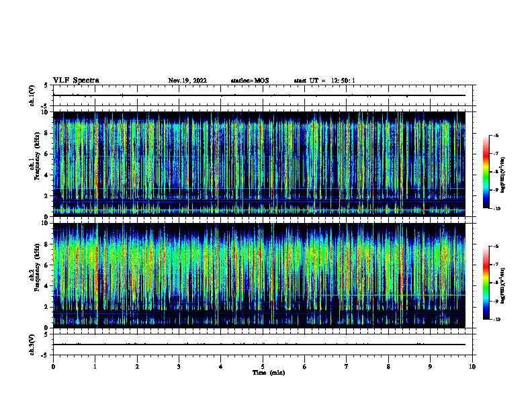The width and height of the screenshot is (532, 411).
Task: Click the "-10" label on the ch.1 color bar
Action: 496,209
